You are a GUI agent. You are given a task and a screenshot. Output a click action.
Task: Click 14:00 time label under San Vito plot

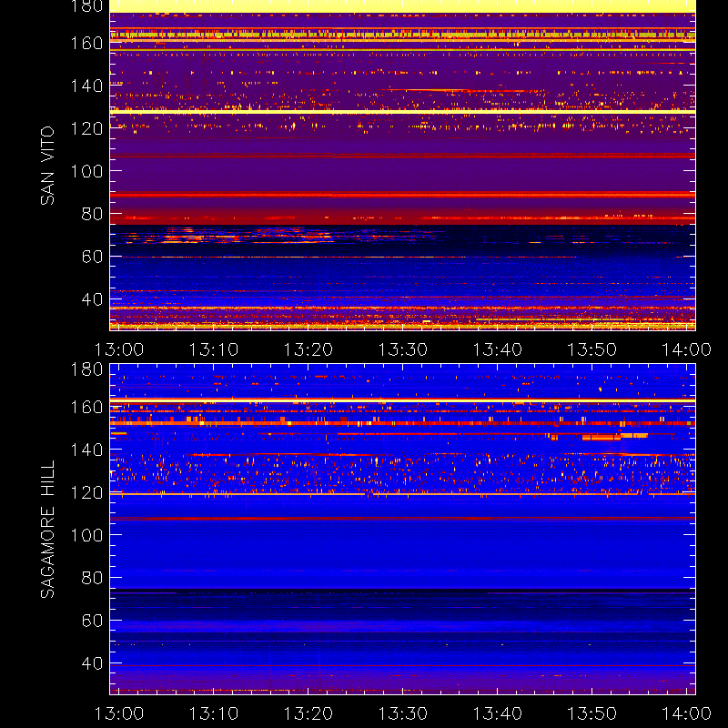point(686,349)
